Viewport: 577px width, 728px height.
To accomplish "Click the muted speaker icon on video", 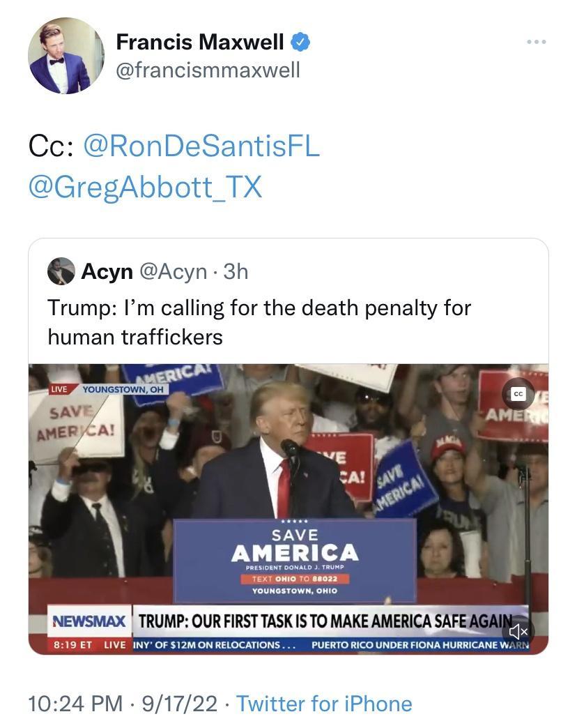I will (x=517, y=631).
